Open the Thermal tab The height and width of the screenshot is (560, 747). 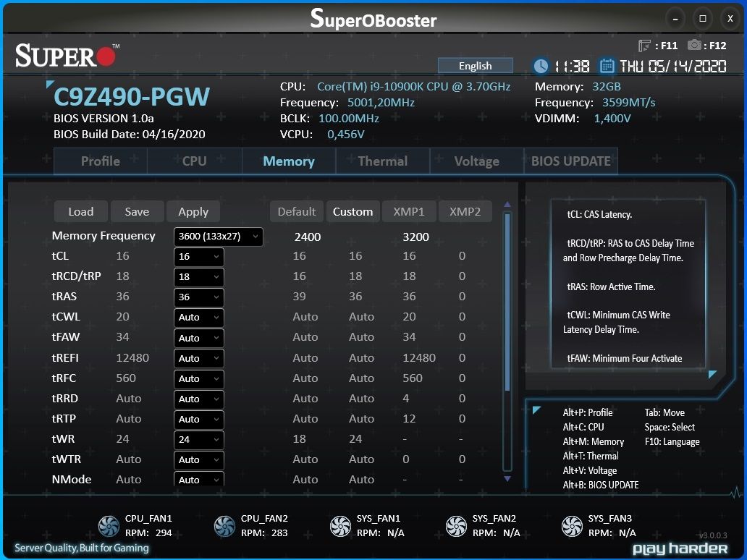tap(383, 161)
